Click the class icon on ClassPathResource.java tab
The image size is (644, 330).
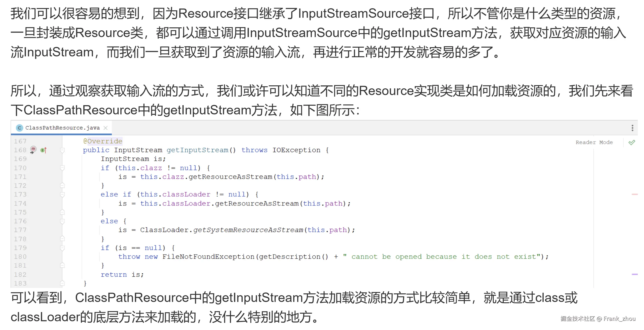coord(19,128)
